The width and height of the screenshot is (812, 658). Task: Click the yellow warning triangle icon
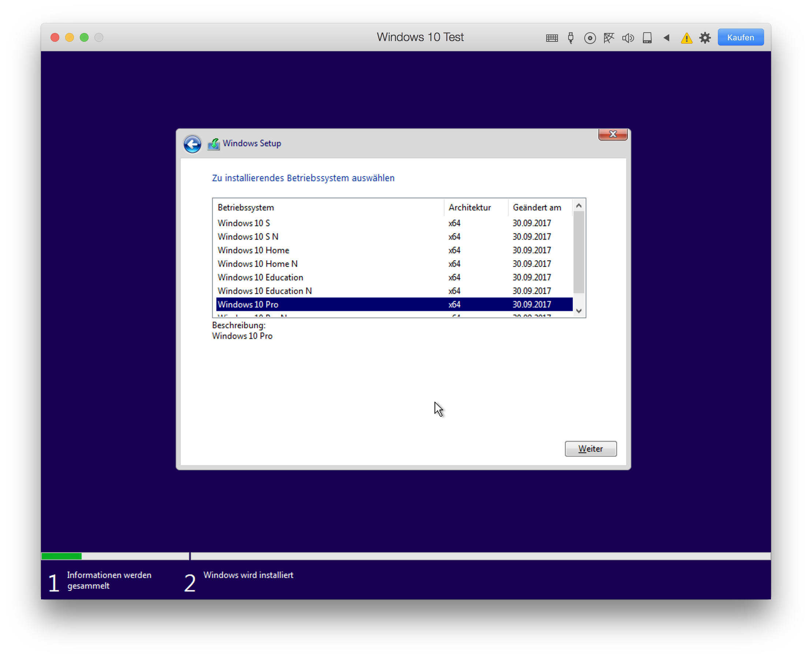(686, 38)
